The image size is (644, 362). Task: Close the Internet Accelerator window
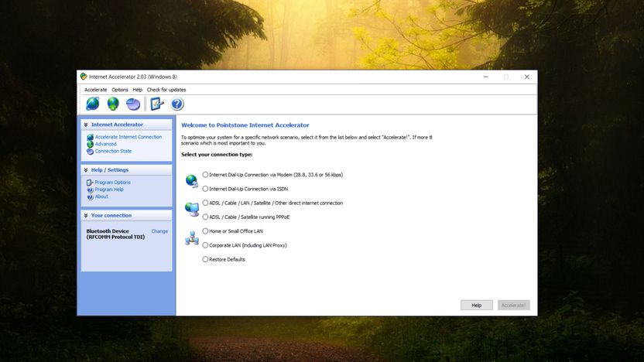click(526, 77)
